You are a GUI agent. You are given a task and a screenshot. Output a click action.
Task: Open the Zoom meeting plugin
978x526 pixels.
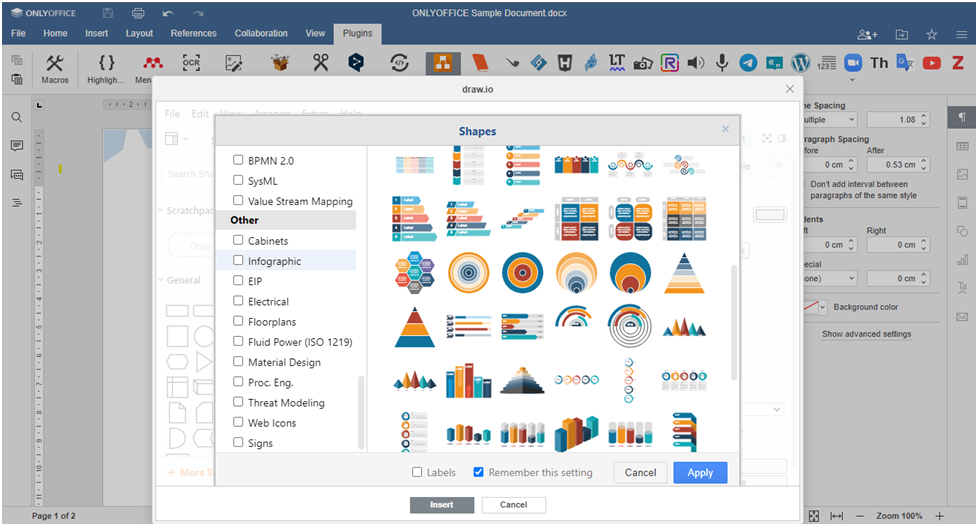[853, 62]
